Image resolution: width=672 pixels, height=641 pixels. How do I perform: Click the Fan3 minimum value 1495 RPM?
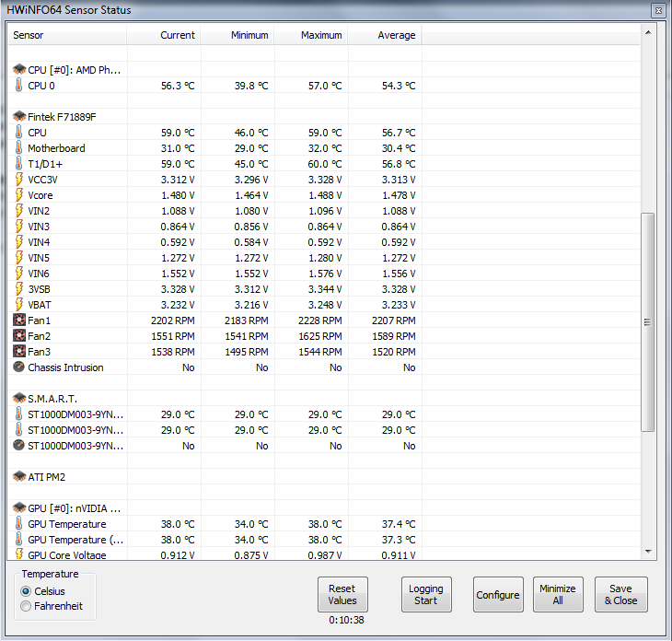pyautogui.click(x=247, y=352)
